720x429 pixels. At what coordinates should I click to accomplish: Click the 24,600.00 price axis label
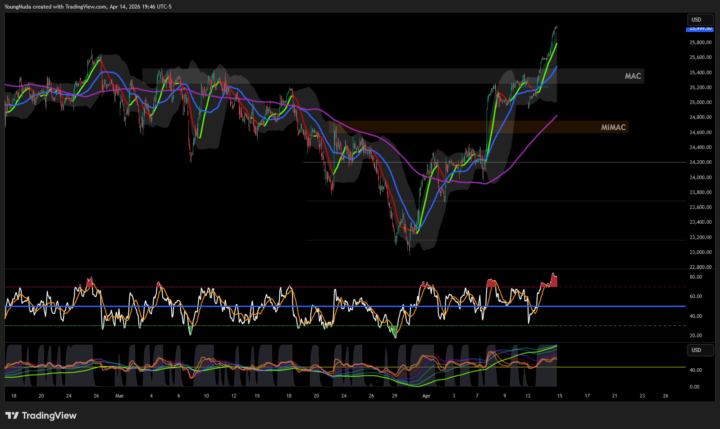click(700, 132)
